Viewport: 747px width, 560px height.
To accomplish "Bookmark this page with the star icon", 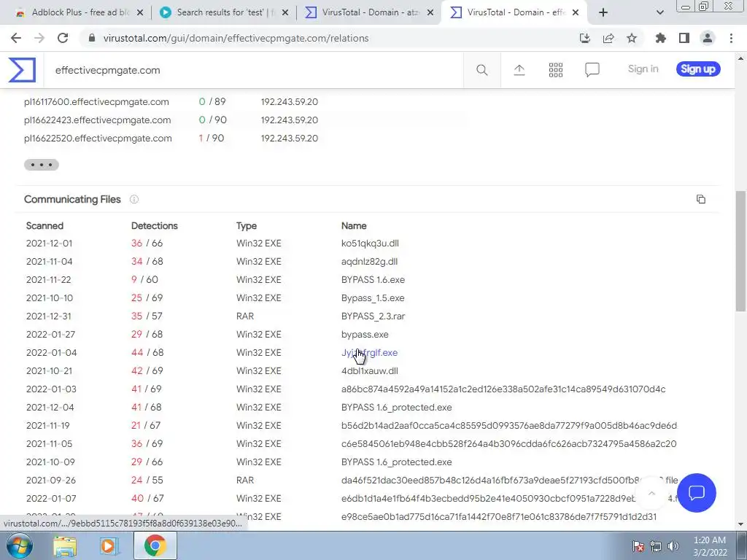I will [632, 38].
